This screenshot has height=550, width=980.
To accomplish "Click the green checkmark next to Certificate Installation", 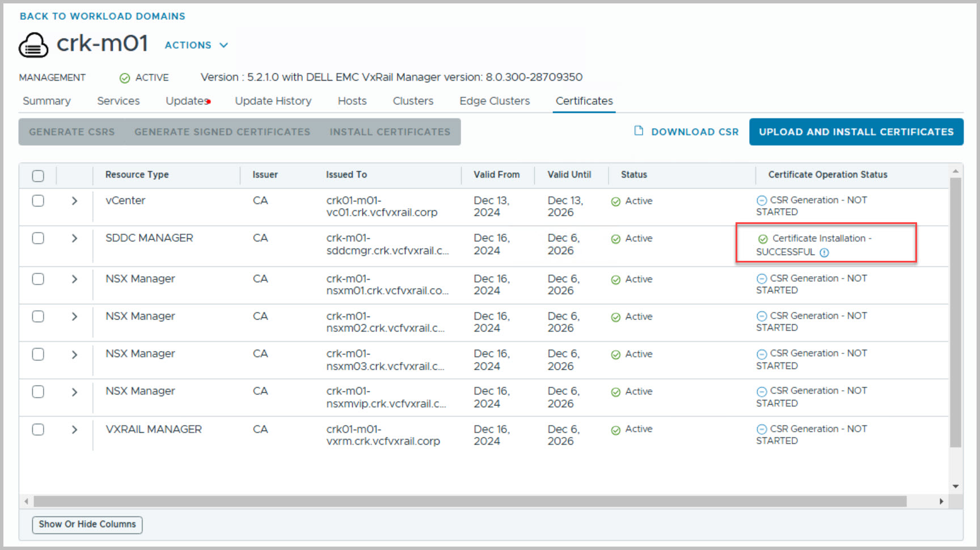I will click(763, 239).
